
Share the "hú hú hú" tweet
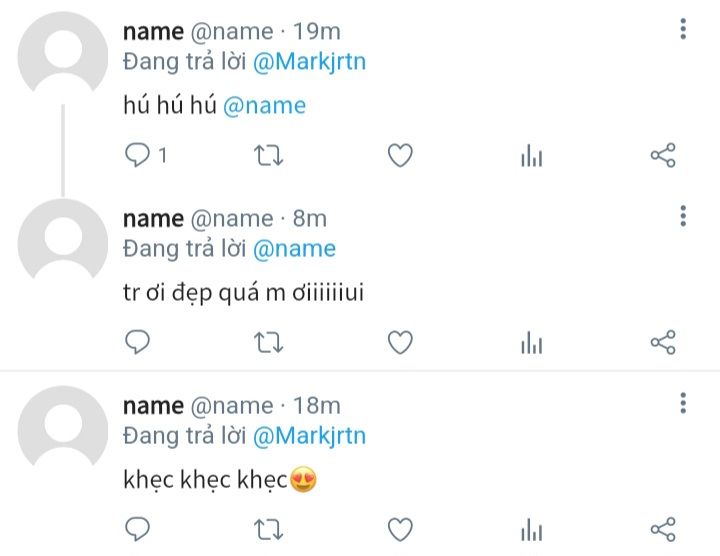tap(663, 155)
